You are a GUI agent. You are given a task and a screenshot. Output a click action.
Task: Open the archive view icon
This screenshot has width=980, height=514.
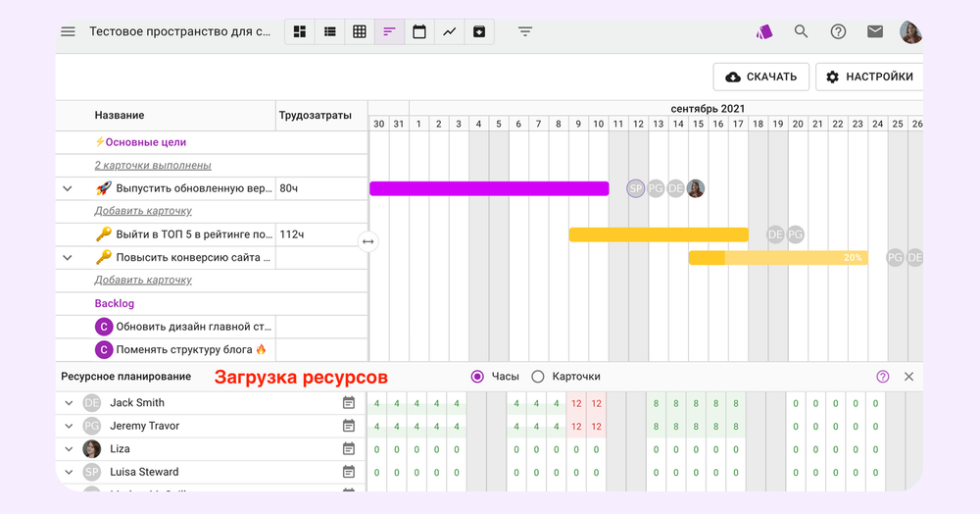tap(479, 32)
